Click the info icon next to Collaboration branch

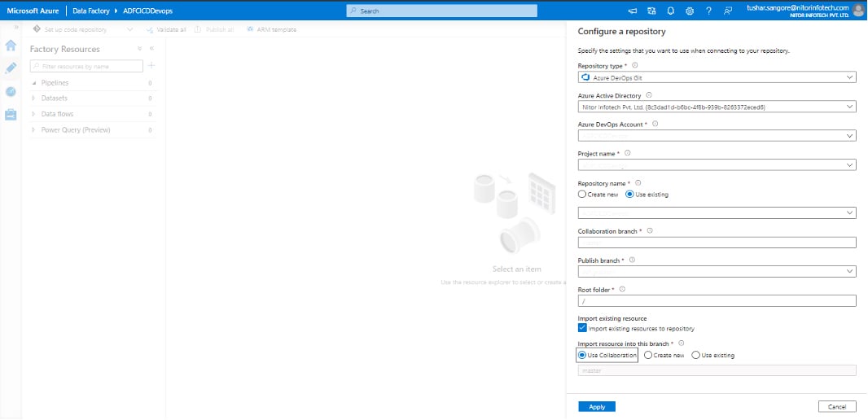[650, 230]
